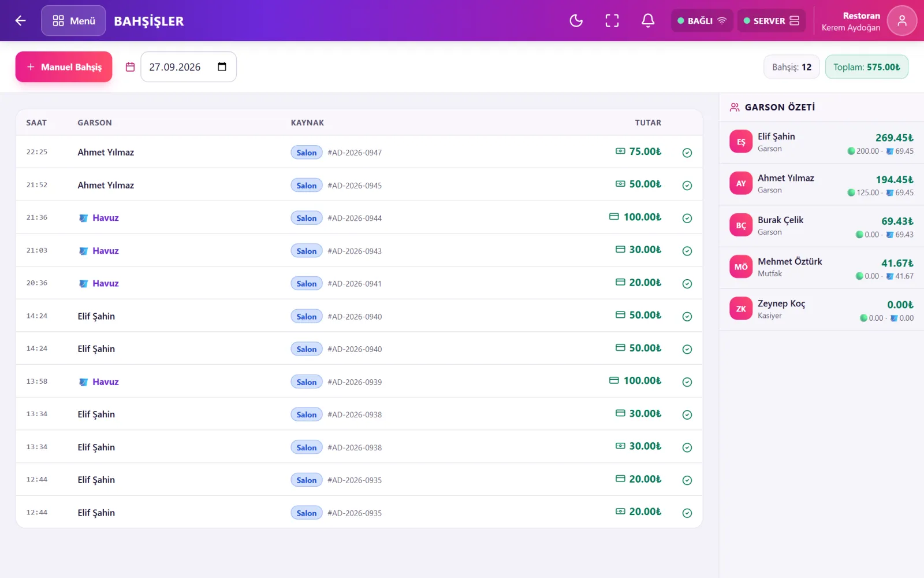
Task: Select order number #AD-2026-0945
Action: (x=355, y=186)
